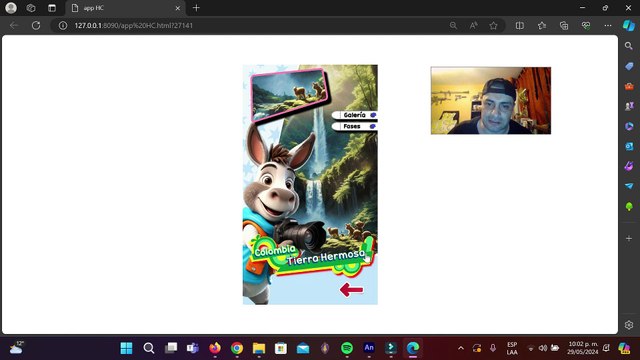Open volume control in system tray
The width and height of the screenshot is (640, 360).
click(x=542, y=348)
